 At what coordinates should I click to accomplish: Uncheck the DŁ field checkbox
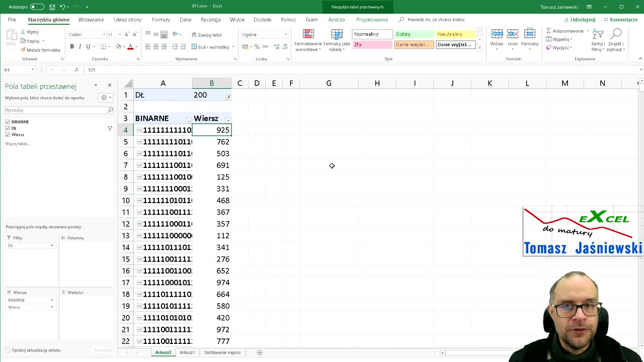(8, 128)
